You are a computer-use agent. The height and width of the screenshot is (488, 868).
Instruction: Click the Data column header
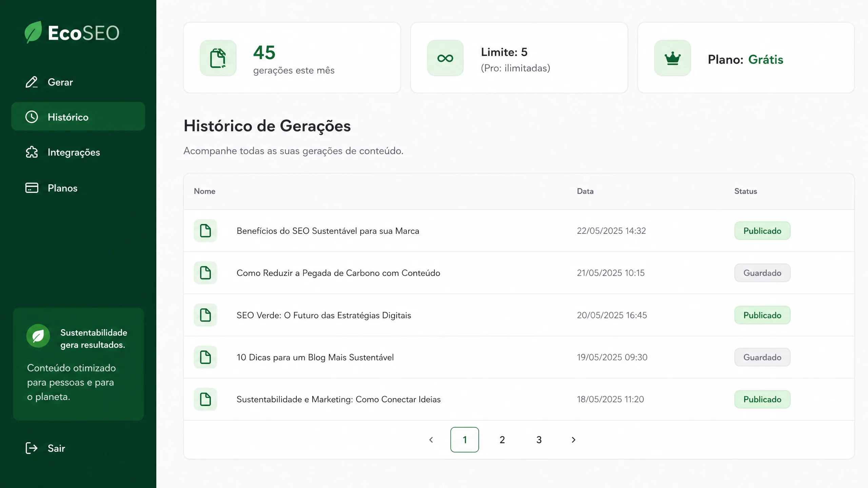coord(585,191)
